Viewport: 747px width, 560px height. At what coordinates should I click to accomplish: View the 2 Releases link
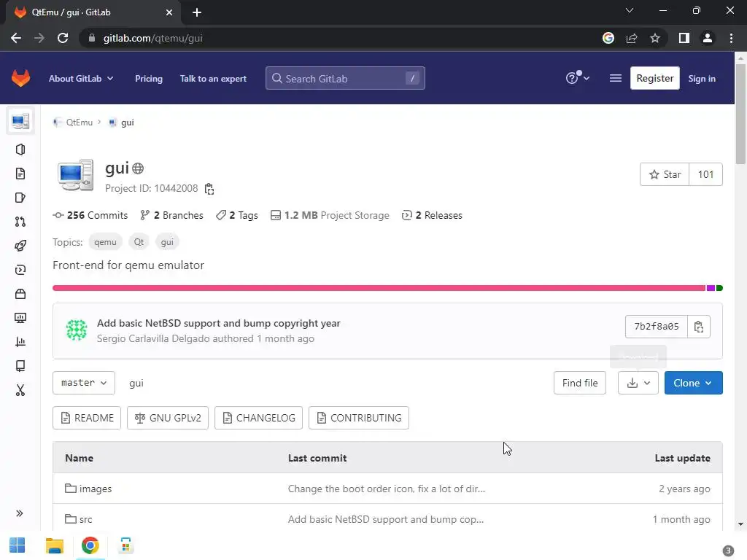coord(432,215)
